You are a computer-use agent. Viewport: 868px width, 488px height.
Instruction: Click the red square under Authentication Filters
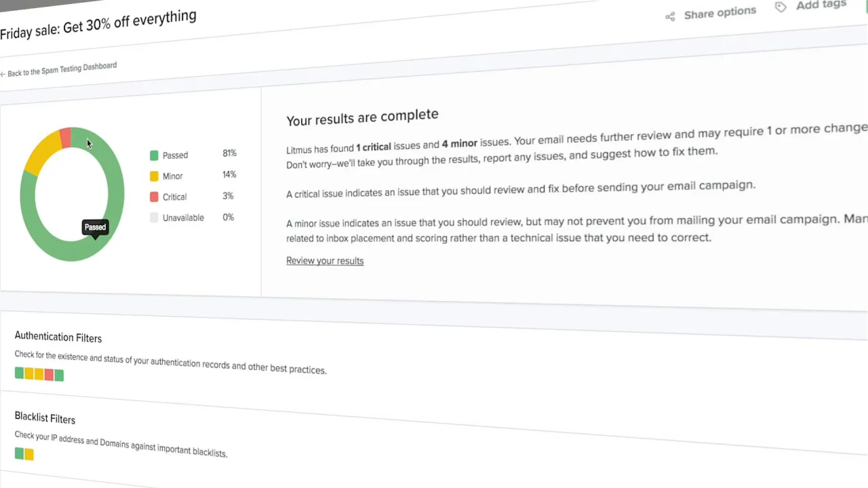tap(49, 374)
